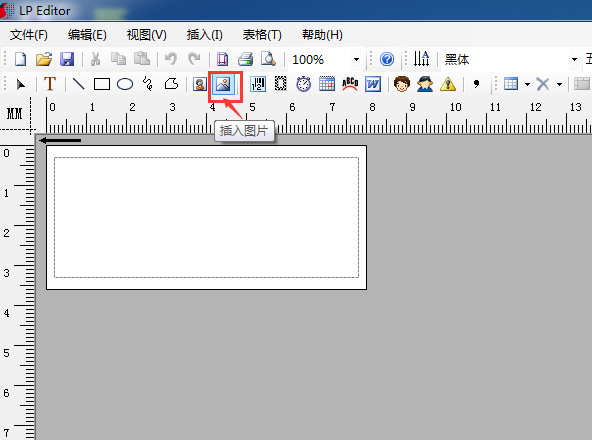Copy selection using the copy icon
Image resolution: width=592 pixels, height=440 pixels.
(x=119, y=59)
